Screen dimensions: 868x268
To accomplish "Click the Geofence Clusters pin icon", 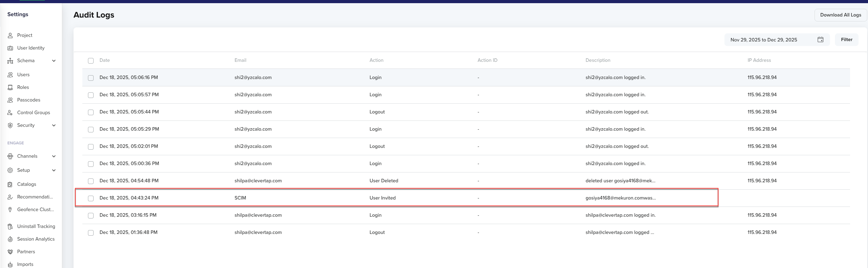I will pos(10,210).
